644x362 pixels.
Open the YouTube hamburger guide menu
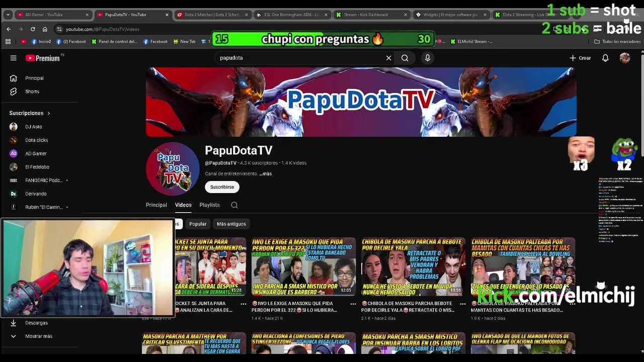14,58
